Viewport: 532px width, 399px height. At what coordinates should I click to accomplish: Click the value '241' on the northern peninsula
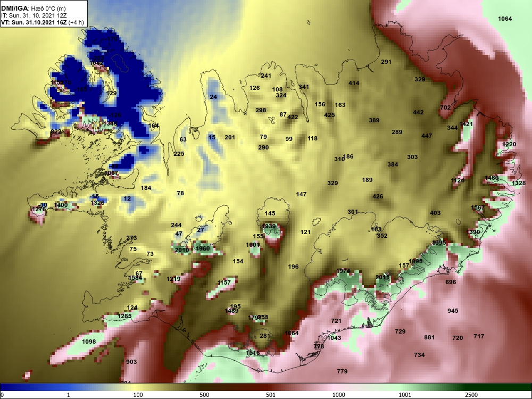[266, 76]
